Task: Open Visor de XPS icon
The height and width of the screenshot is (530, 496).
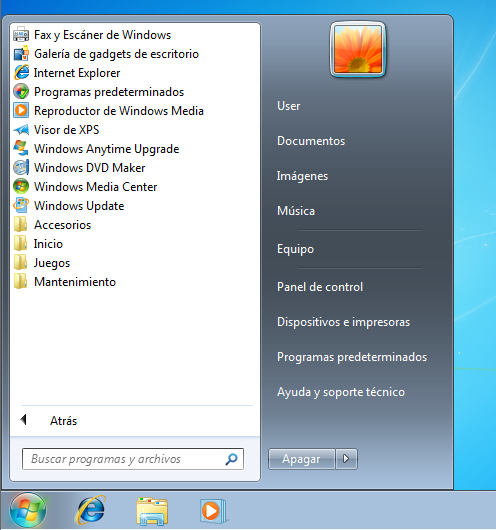Action: (21, 129)
